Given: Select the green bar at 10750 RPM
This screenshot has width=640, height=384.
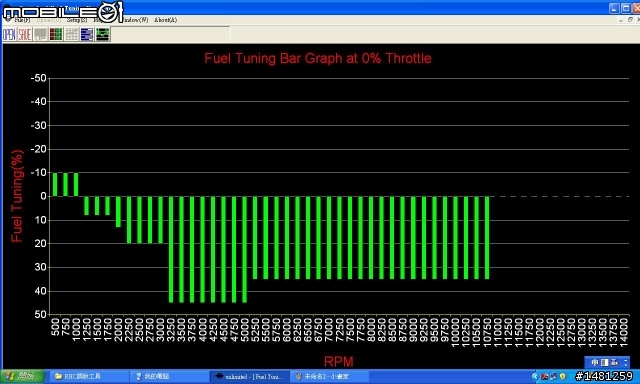Looking at the screenshot, I should point(487,238).
